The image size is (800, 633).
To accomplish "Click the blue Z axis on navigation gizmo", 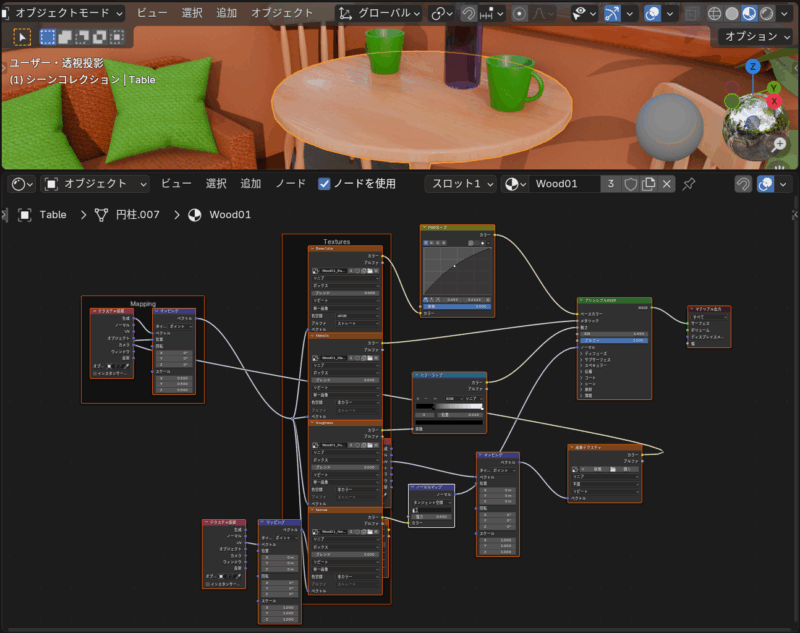I will point(753,67).
